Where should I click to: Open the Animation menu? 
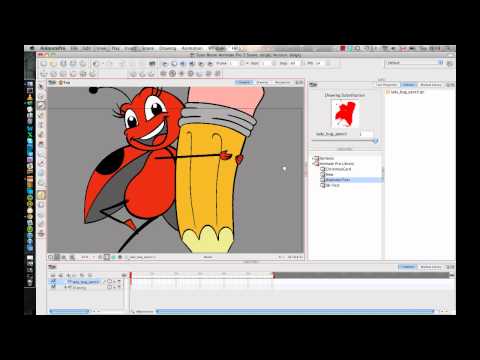[192, 48]
